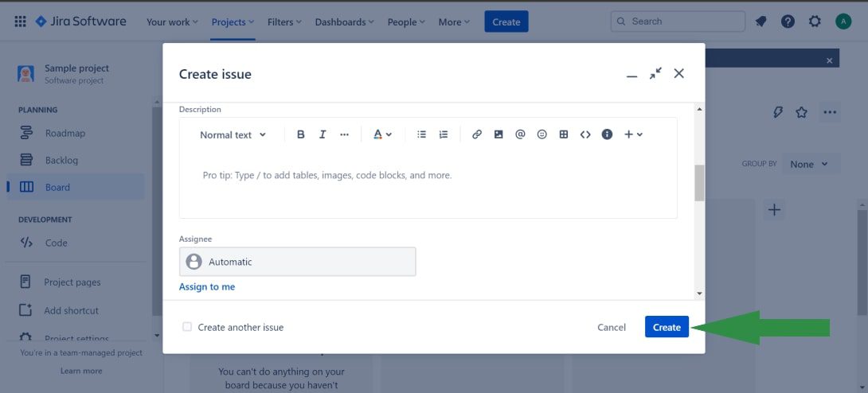This screenshot has height=393, width=868.
Task: Close the Create issue dialog
Action: pyautogui.click(x=679, y=73)
